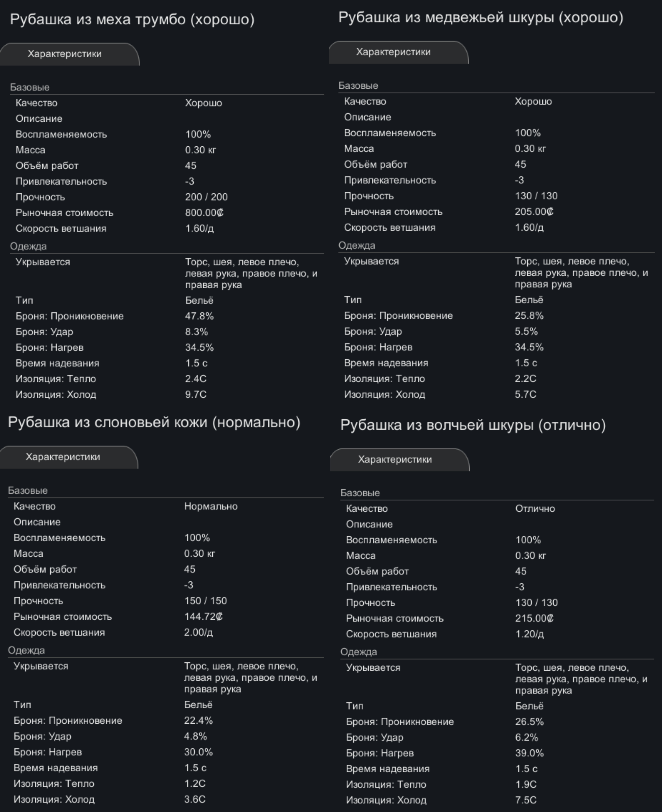The height and width of the screenshot is (812, 662).
Task: Select Характеристики tab for слоновьей кожи shirt
Action: [63, 457]
